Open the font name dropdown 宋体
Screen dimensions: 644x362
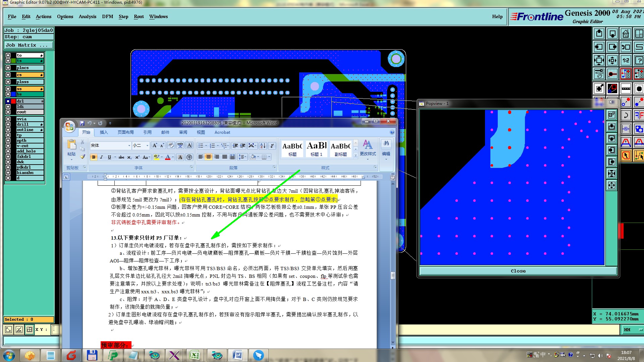tap(129, 145)
